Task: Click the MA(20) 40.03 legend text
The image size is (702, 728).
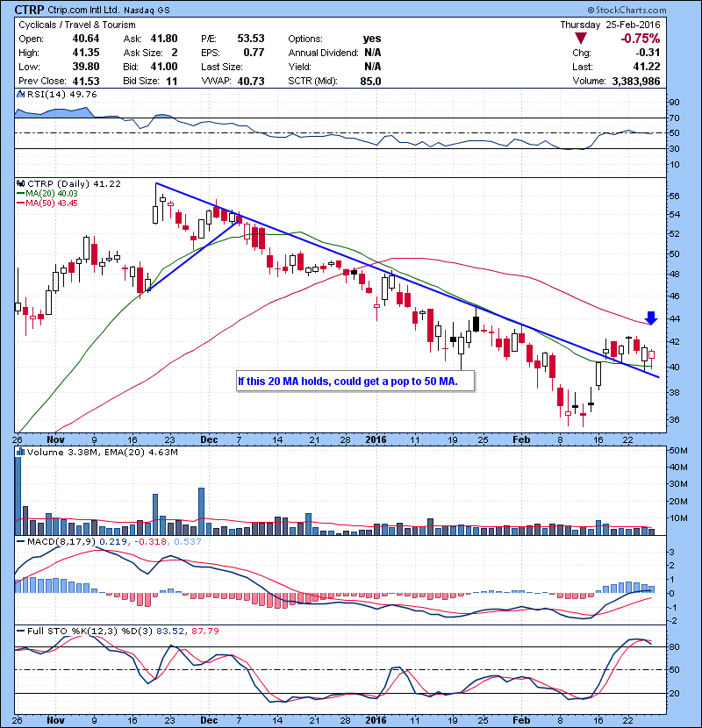Action: pyautogui.click(x=52, y=194)
